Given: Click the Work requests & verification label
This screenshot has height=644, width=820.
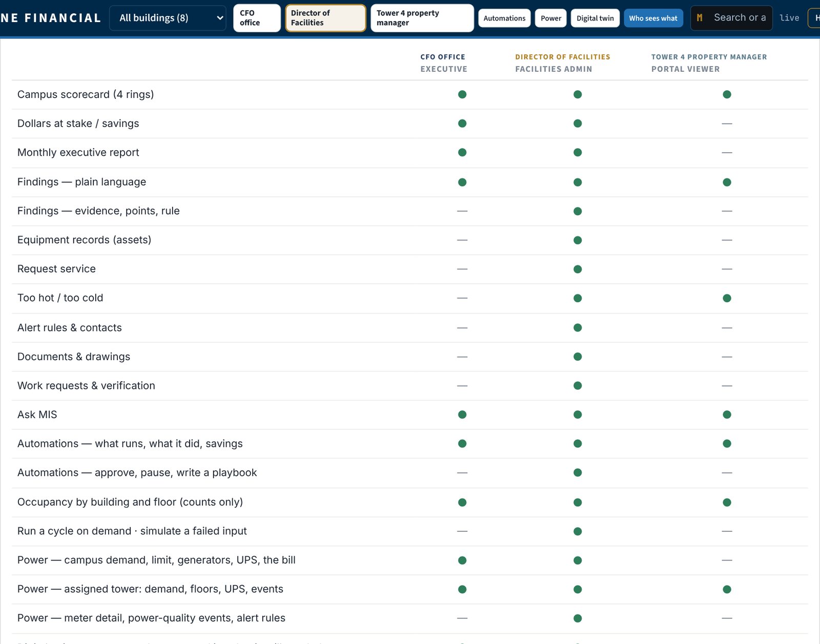Looking at the screenshot, I should point(86,385).
